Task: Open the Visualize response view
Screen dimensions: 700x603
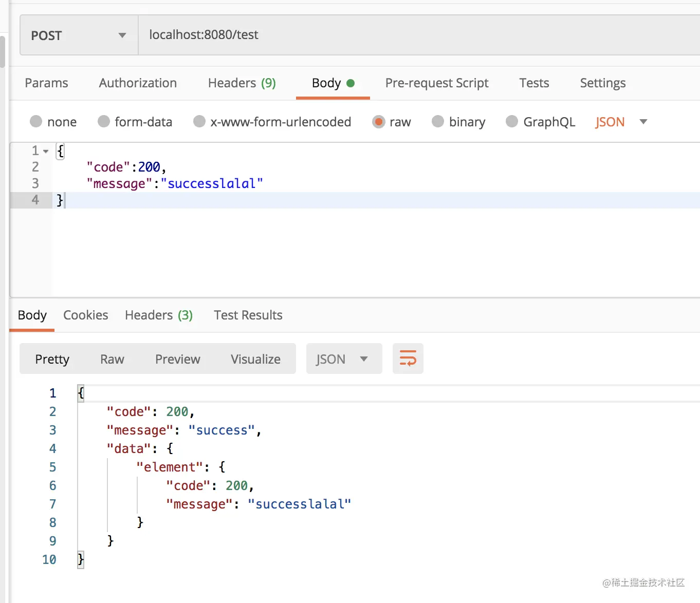Action: 255,359
